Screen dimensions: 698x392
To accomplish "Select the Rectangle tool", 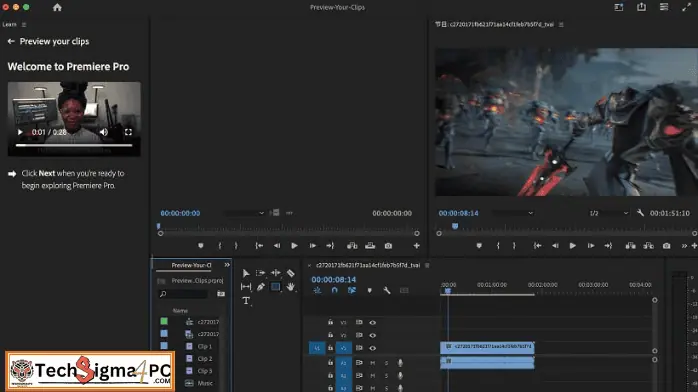I will (x=276, y=287).
